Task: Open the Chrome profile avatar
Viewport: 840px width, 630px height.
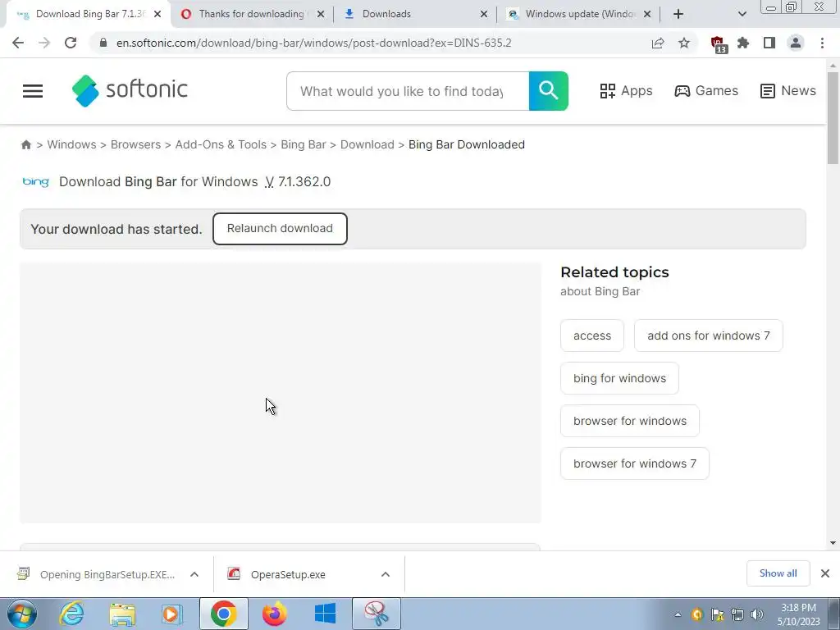Action: point(796,43)
